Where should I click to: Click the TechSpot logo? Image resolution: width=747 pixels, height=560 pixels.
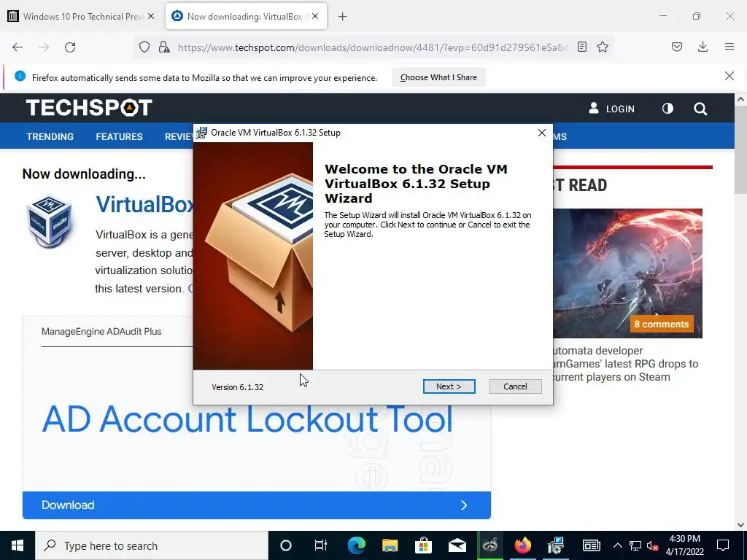pyautogui.click(x=89, y=108)
